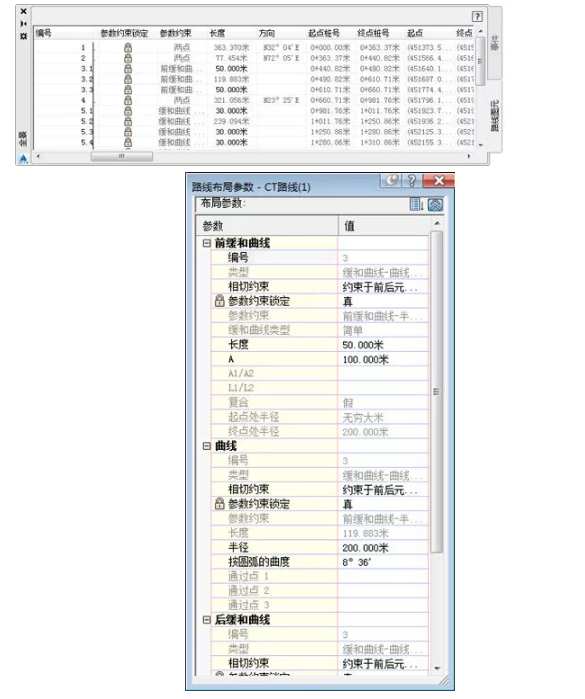585x699 pixels.
Task: Click the parameters list scrollbar down arrow
Action: [437, 668]
